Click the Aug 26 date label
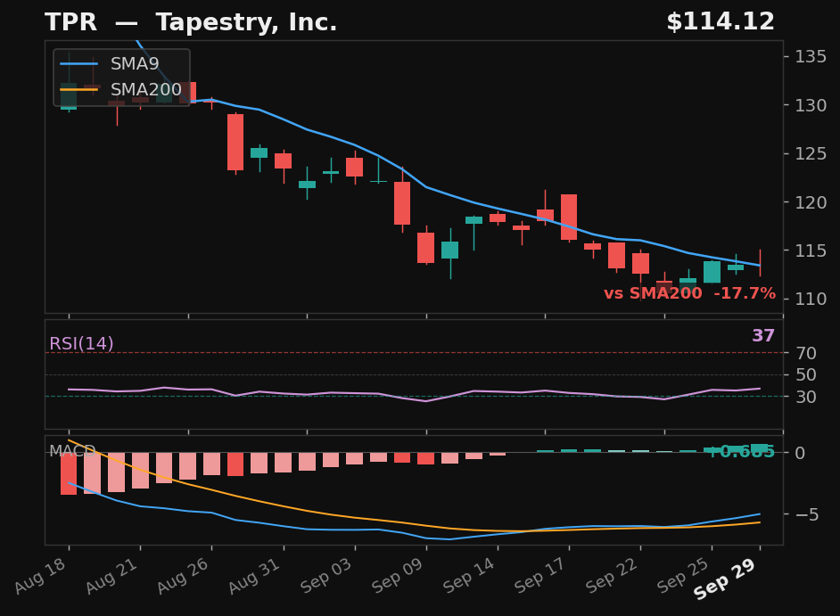The width and height of the screenshot is (840, 616). (183, 575)
